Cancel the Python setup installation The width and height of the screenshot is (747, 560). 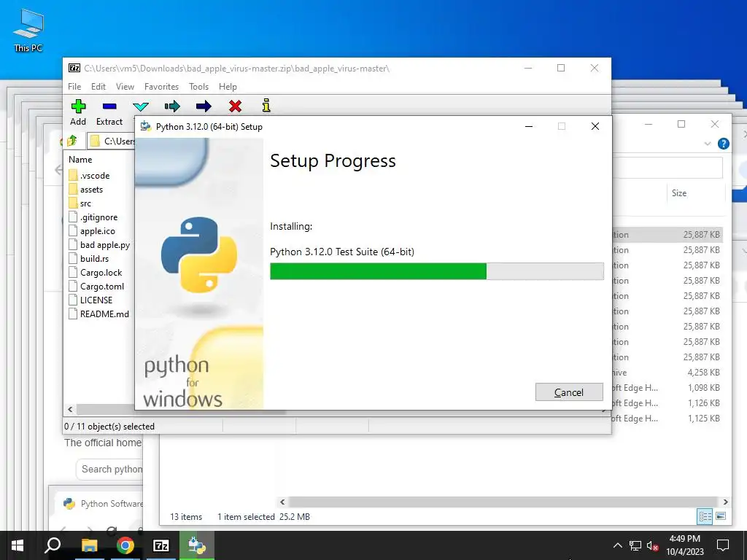[x=569, y=392]
